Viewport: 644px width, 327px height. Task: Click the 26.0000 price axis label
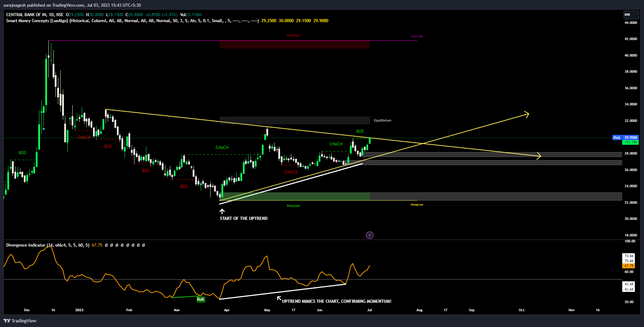(x=631, y=170)
